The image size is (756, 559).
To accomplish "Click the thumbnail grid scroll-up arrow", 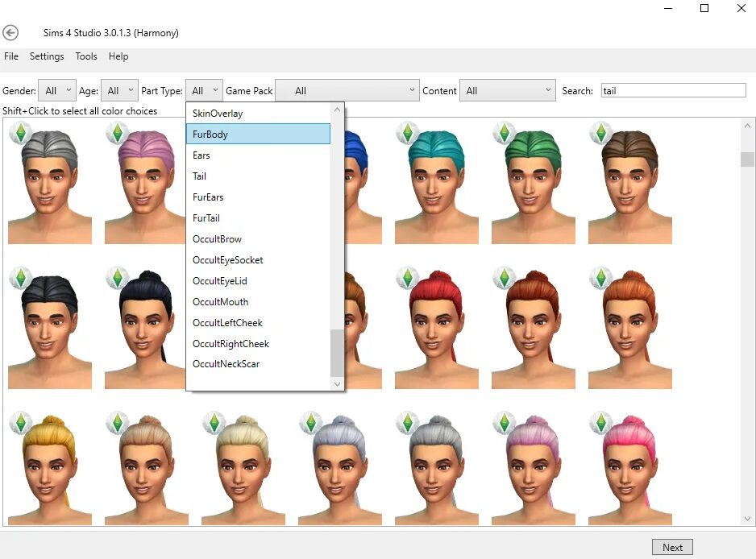I will [x=747, y=126].
